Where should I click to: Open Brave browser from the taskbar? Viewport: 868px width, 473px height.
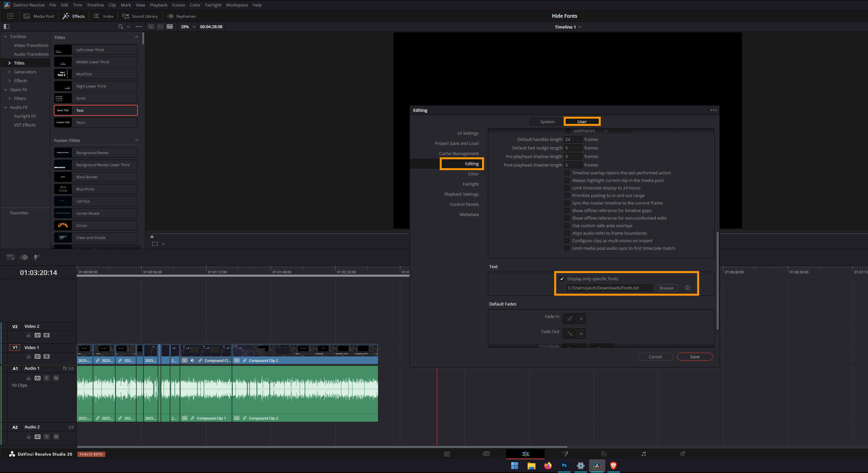tap(614, 465)
